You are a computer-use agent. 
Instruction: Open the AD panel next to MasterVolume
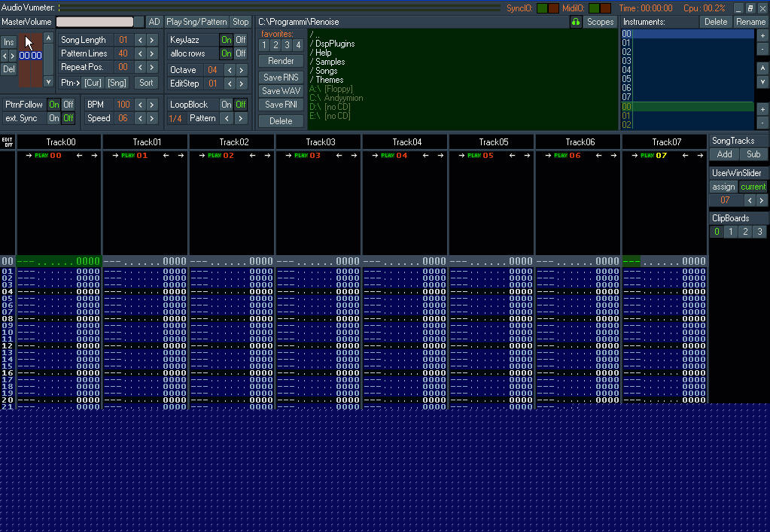(154, 22)
